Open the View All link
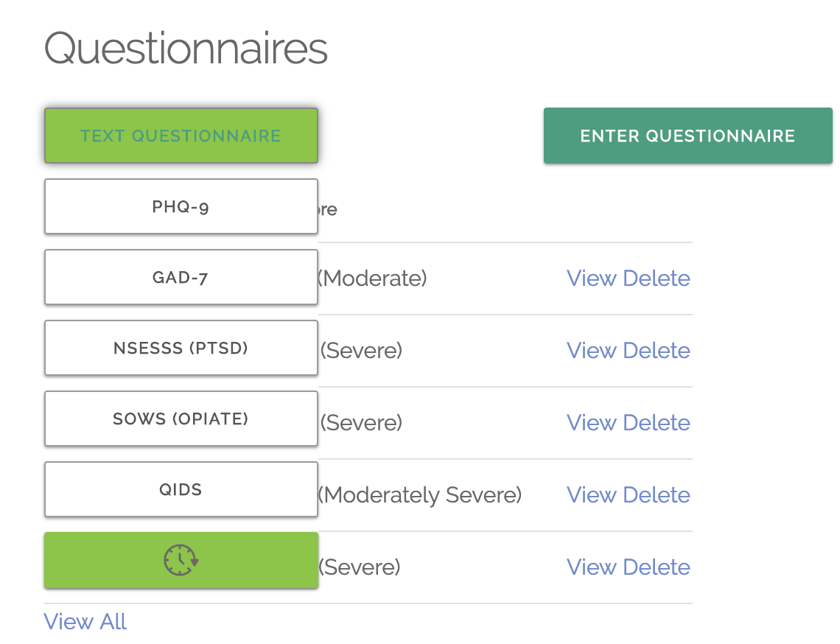The width and height of the screenshot is (840, 644). click(x=85, y=621)
